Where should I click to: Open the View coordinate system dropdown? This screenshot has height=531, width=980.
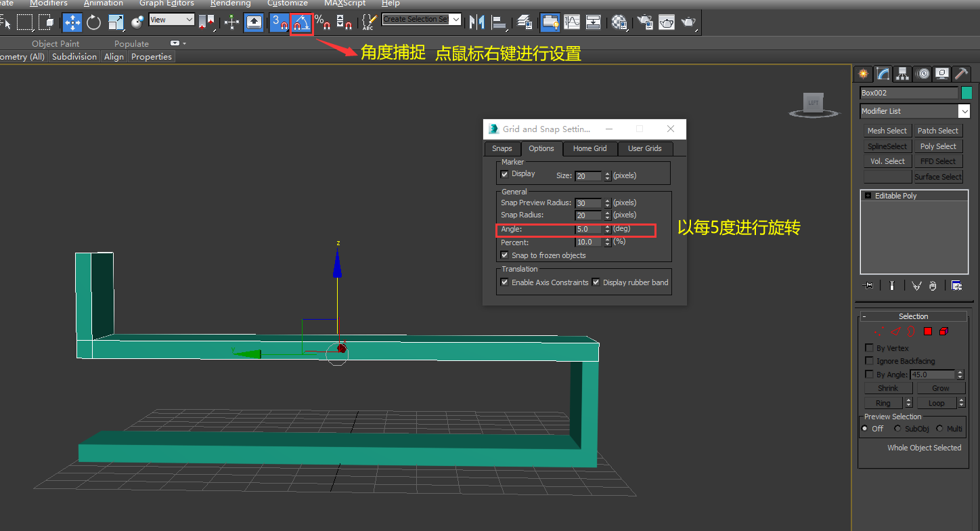click(171, 20)
